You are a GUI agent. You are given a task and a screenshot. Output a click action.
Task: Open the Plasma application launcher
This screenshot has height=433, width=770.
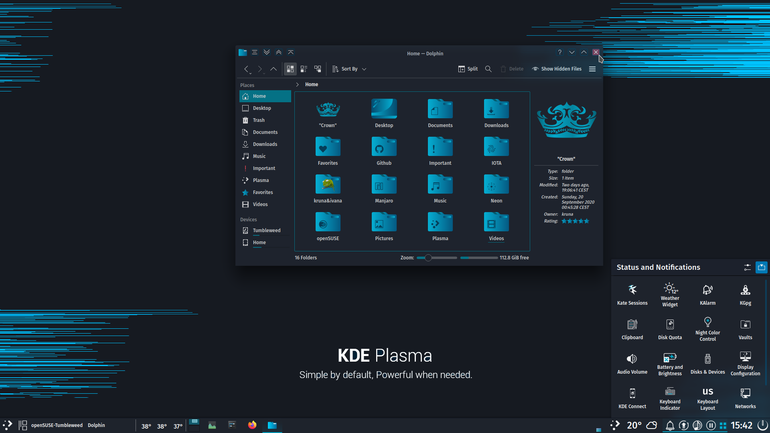point(7,425)
